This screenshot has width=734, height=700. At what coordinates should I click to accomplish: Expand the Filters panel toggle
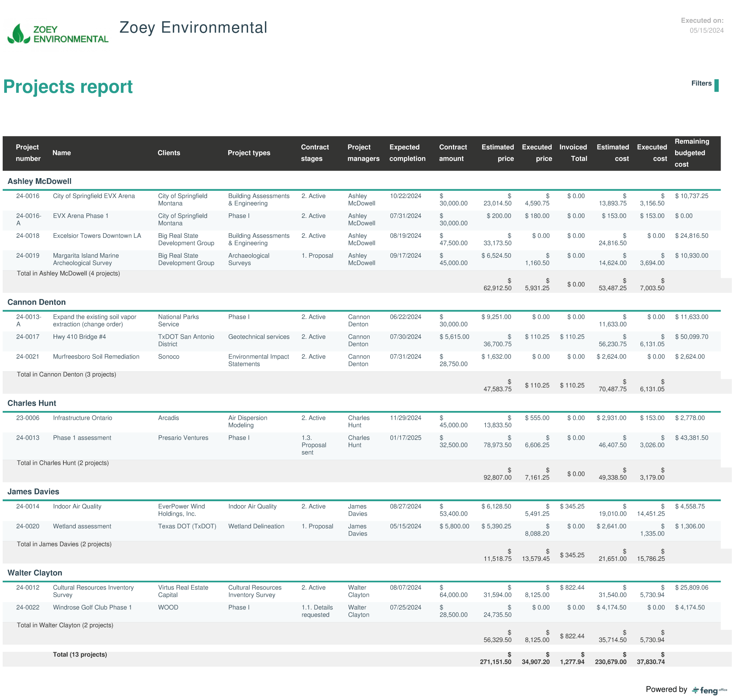[701, 83]
